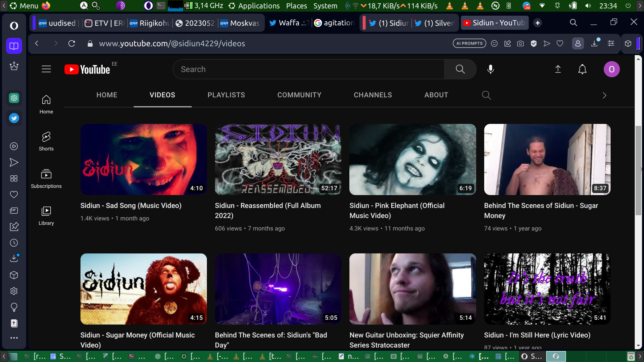
Task: Switch to the Community tab
Action: 299,95
